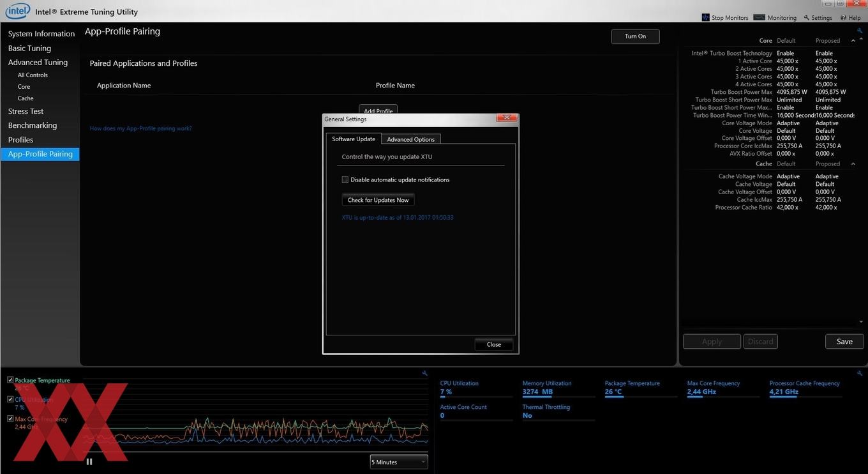Click the Stop Monitors label

(x=730, y=18)
